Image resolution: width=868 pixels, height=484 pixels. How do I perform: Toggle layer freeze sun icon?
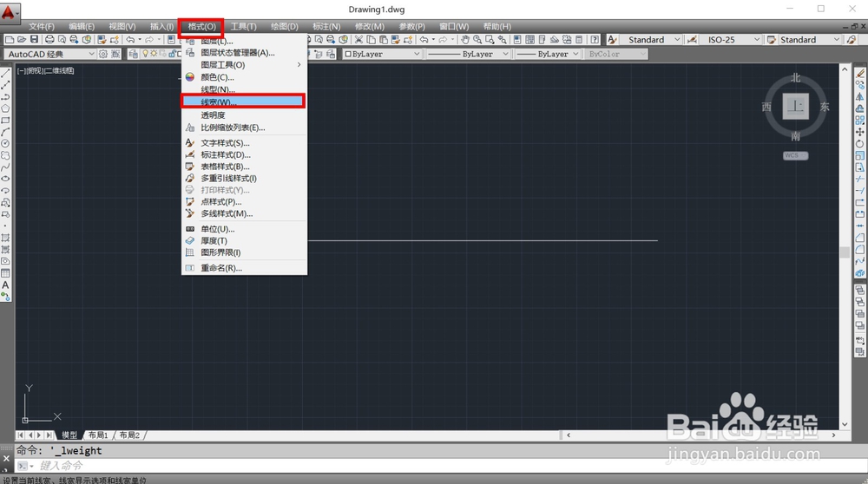(x=154, y=54)
